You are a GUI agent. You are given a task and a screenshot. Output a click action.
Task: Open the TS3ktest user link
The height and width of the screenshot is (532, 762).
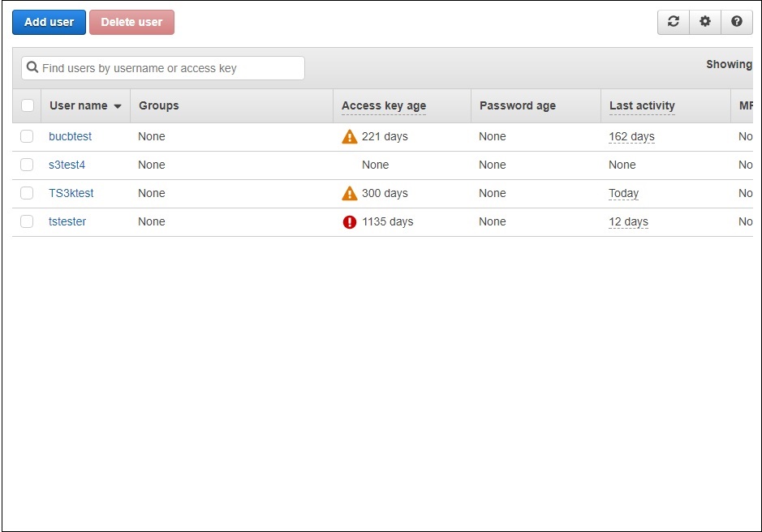pyautogui.click(x=71, y=193)
